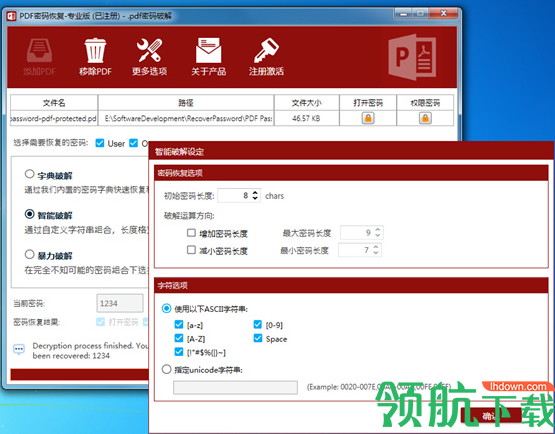The image size is (555, 434).
Task: Toggle the 打开密码 result checkbox
Action: [101, 322]
